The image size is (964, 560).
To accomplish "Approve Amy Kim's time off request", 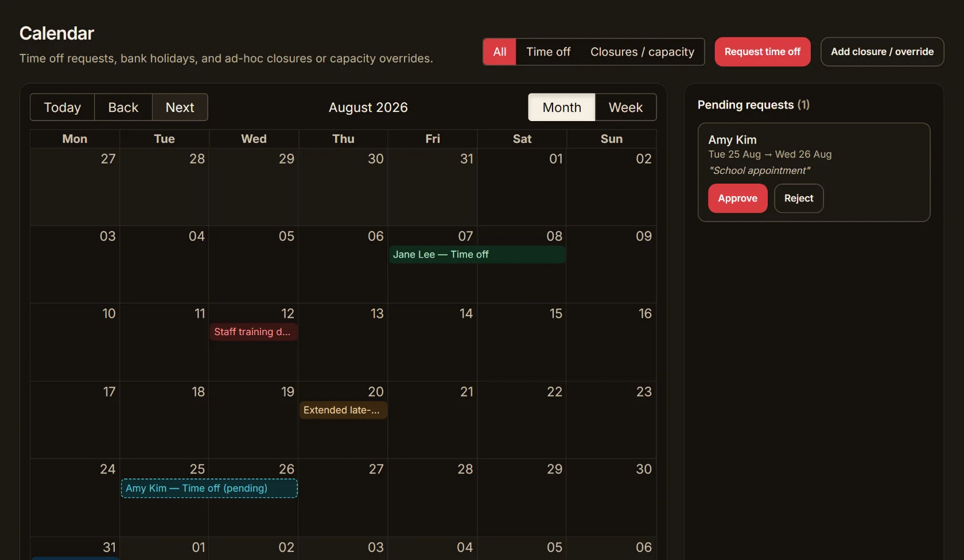I will click(737, 199).
